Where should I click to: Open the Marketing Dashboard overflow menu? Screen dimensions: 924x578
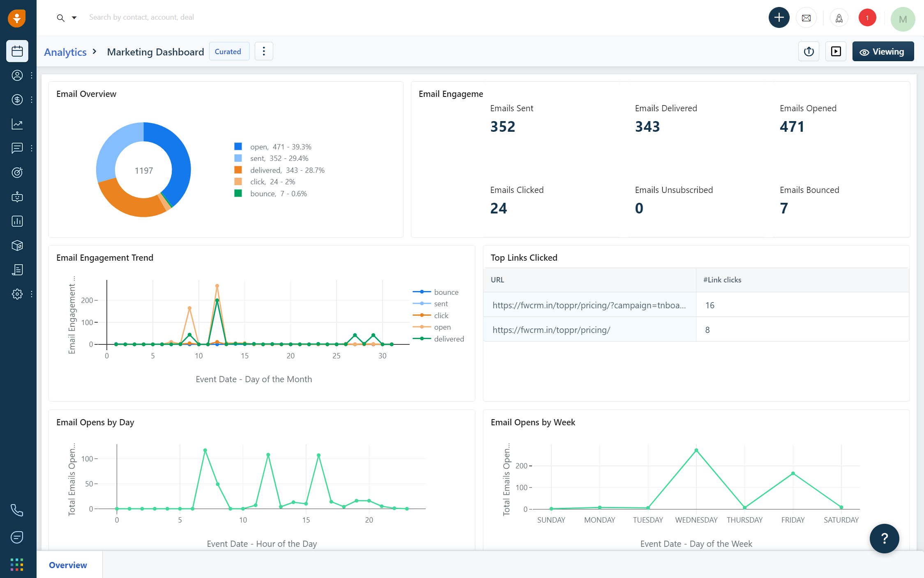tap(264, 51)
